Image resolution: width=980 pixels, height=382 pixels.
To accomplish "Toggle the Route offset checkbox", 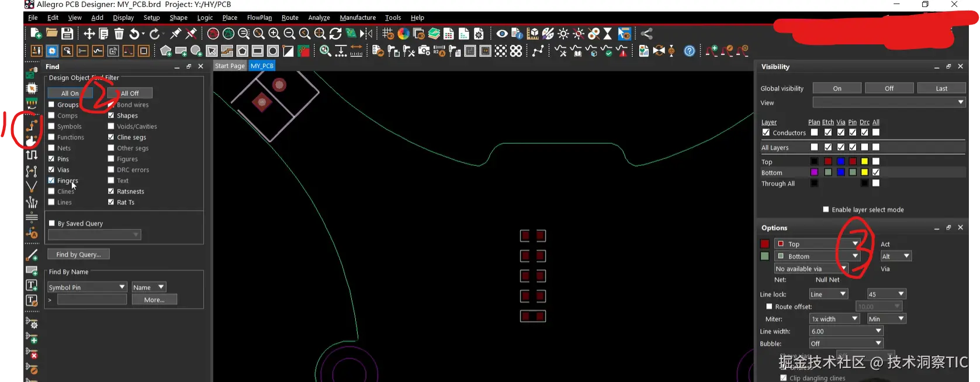I will [x=769, y=306].
